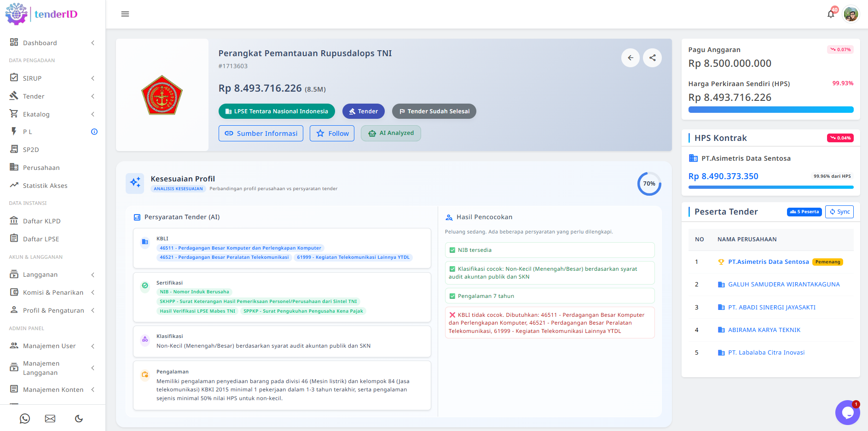Click the share icon button
The image size is (868, 431).
click(x=653, y=58)
